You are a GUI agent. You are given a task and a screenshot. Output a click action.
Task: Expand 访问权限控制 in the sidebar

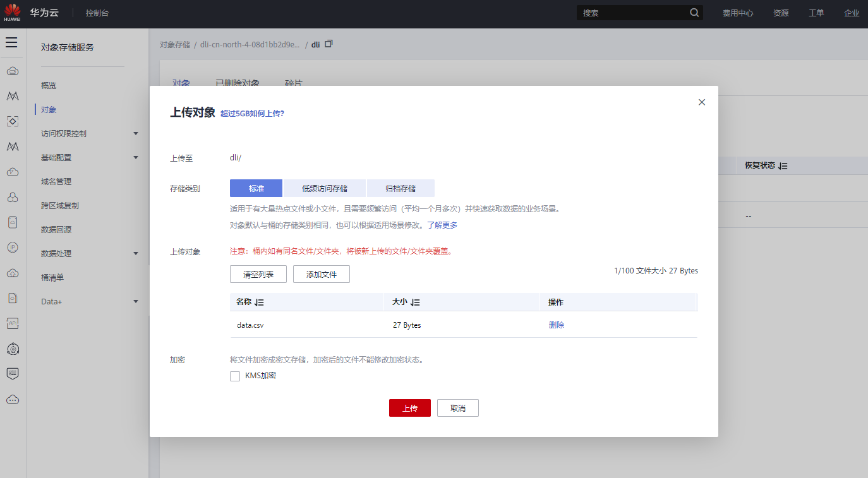[136, 134]
